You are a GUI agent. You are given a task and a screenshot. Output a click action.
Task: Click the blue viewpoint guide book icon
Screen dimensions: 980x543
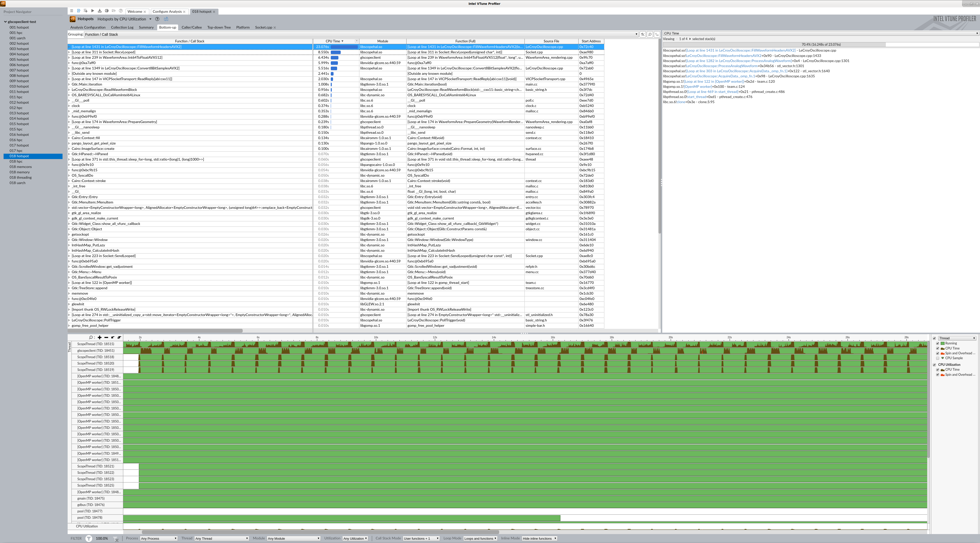click(166, 19)
